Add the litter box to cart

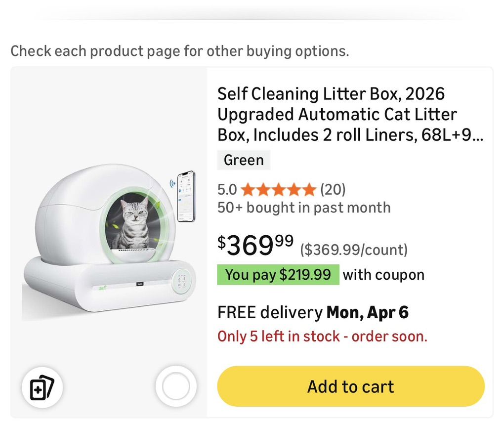pyautogui.click(x=351, y=386)
